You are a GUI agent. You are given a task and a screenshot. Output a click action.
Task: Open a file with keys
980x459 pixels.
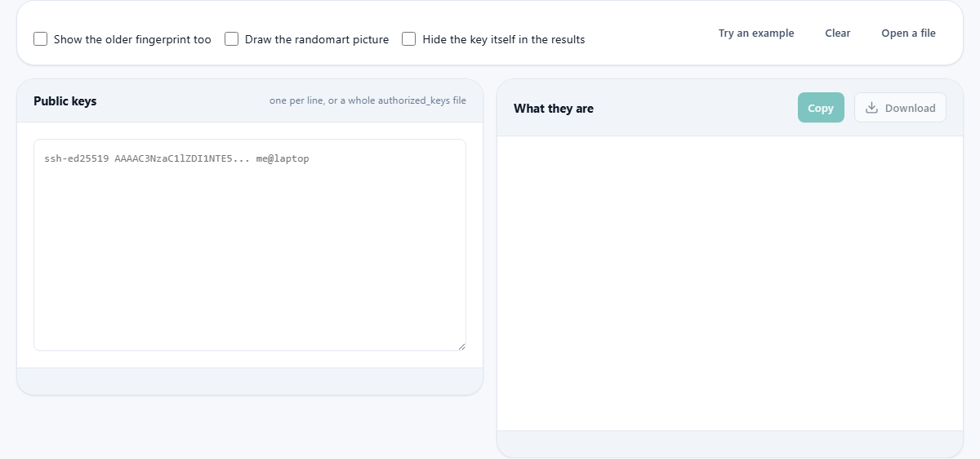click(908, 33)
